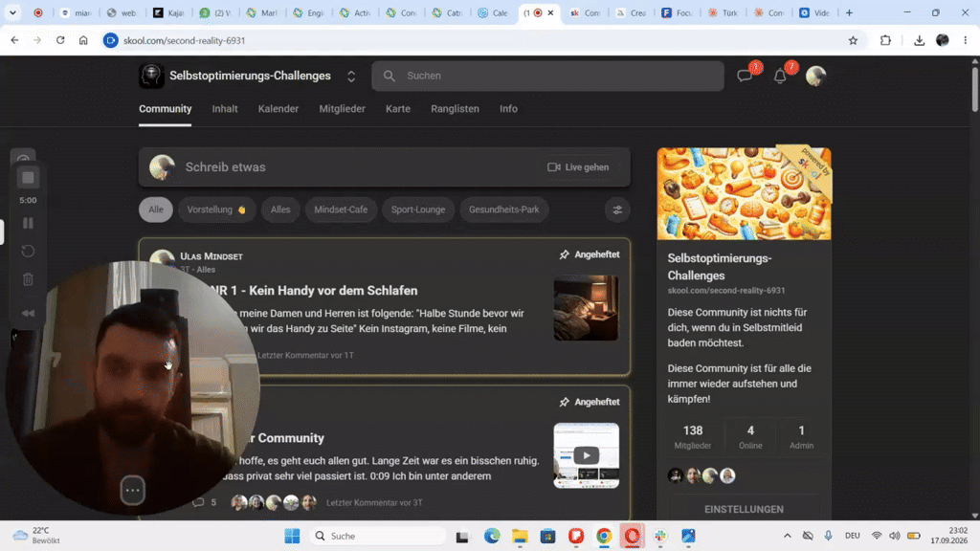Open browser downloads icon
Screen dimensions: 980x551
(x=919, y=40)
